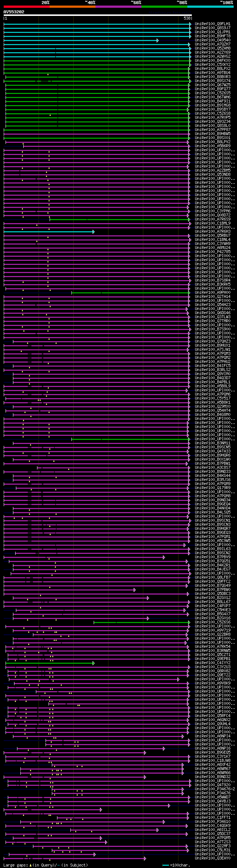View the UniRef100_B9SX74 entry
This screenshot has height=868, width=237.
click(213, 81)
